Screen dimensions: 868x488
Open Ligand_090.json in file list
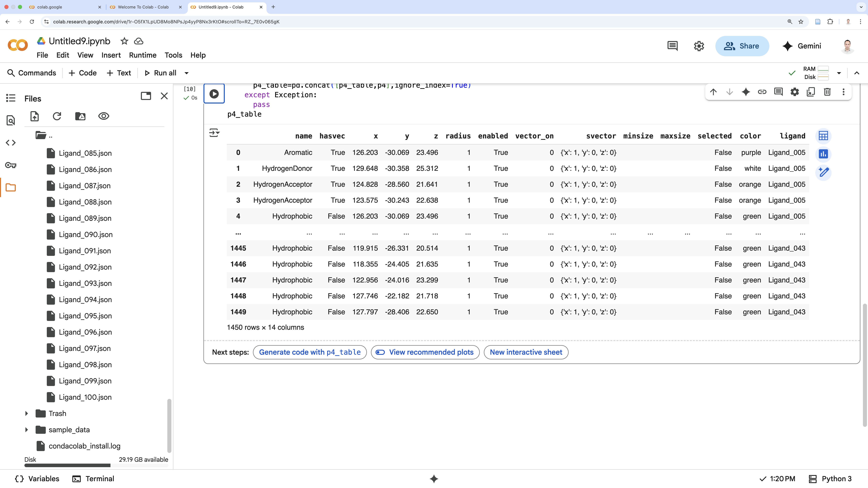86,235
